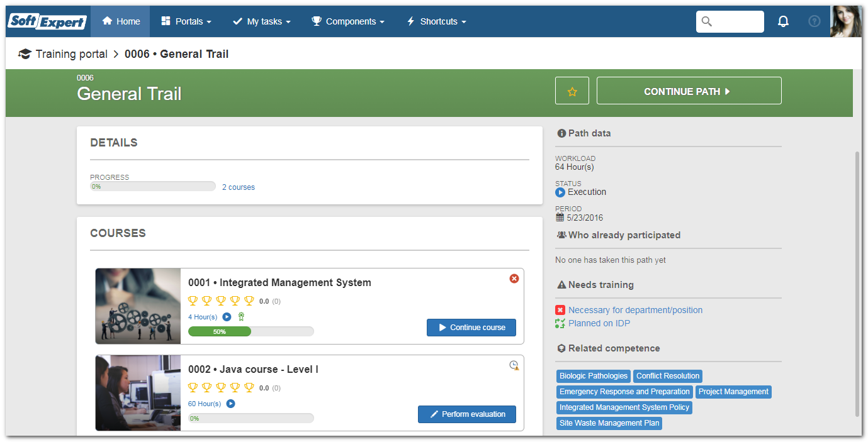Click the Continue course button

click(471, 328)
